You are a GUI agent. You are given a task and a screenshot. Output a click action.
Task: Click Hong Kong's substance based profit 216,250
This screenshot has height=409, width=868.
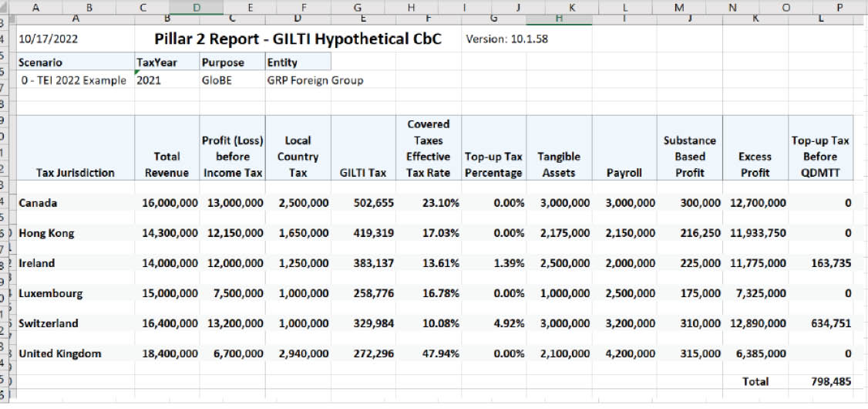click(690, 233)
